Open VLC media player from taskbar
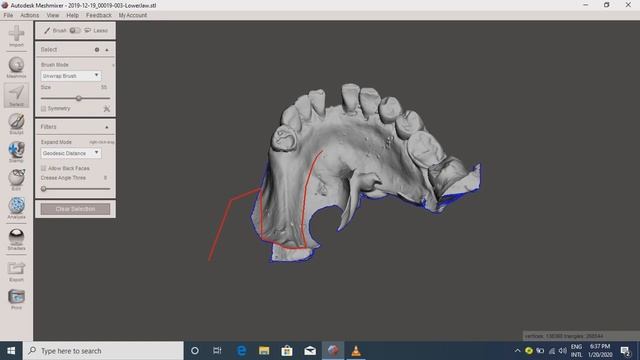The image size is (640, 360). [x=356, y=351]
